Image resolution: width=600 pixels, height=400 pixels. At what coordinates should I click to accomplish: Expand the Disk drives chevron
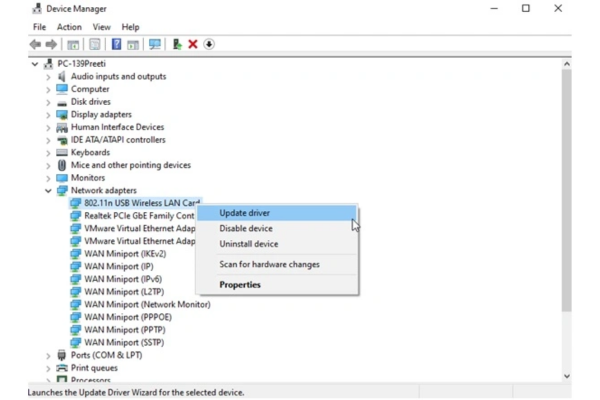pos(48,102)
